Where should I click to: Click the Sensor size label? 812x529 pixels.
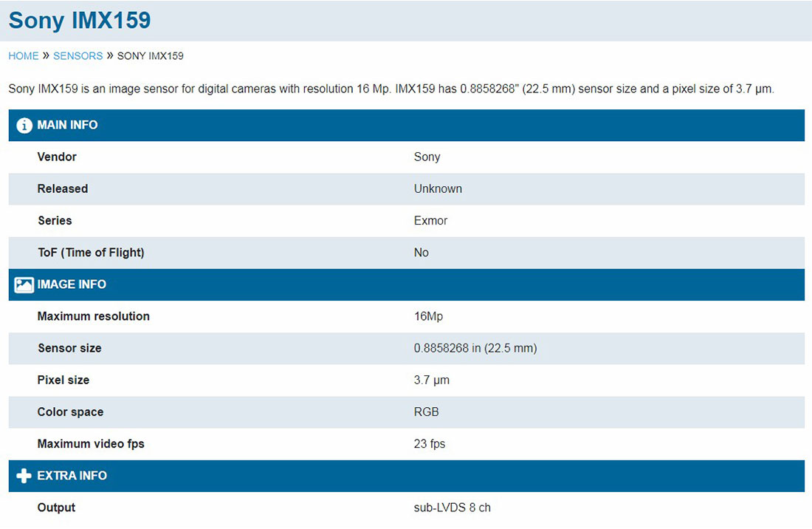pyautogui.click(x=69, y=348)
